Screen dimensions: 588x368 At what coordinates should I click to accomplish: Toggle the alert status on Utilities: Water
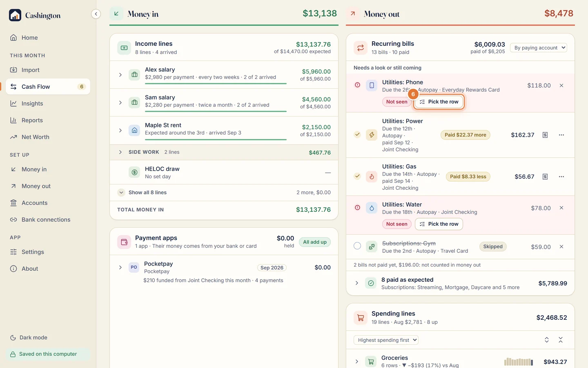(357, 208)
